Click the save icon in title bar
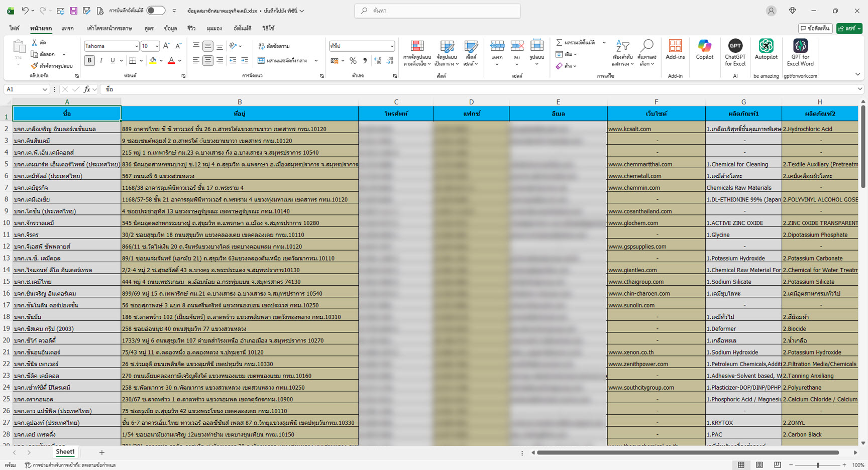 (73, 11)
